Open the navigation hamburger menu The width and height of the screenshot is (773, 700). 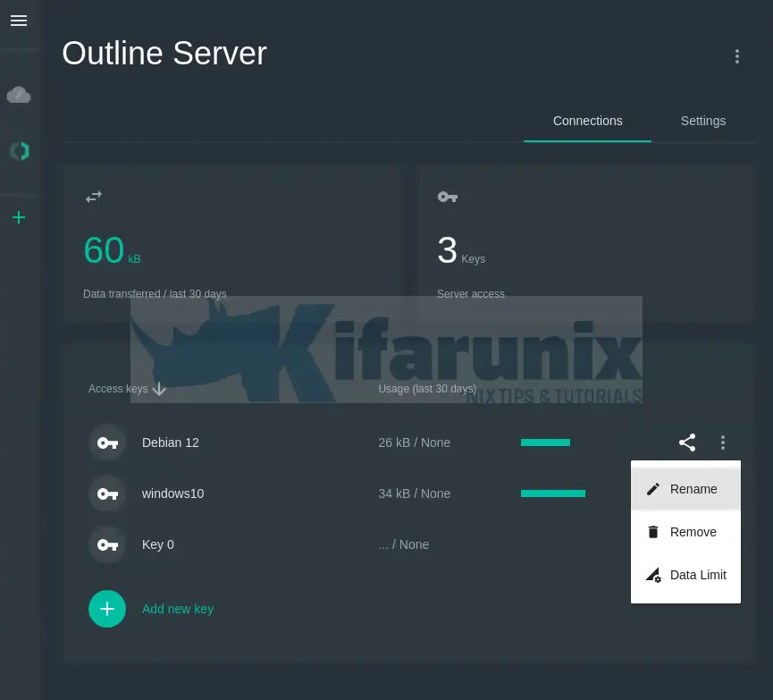19,21
